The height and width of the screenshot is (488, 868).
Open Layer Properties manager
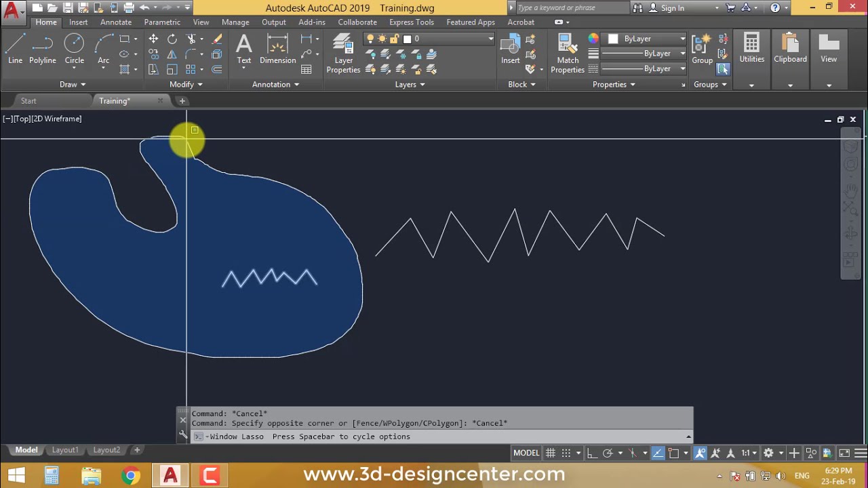click(343, 53)
